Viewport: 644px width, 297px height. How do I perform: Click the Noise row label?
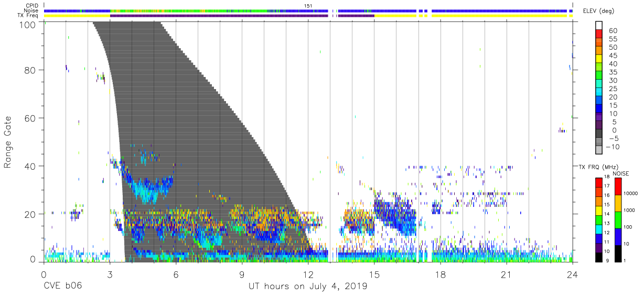pyautogui.click(x=31, y=10)
